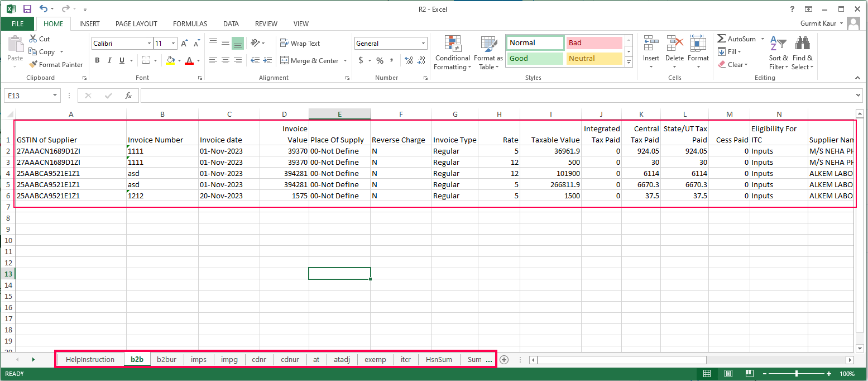Apply the Bad cell style
The width and height of the screenshot is (868, 381).
pyautogui.click(x=594, y=43)
